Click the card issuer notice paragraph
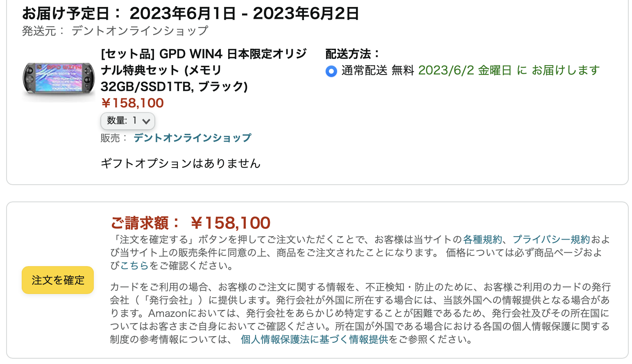632x364 pixels. 360,313
